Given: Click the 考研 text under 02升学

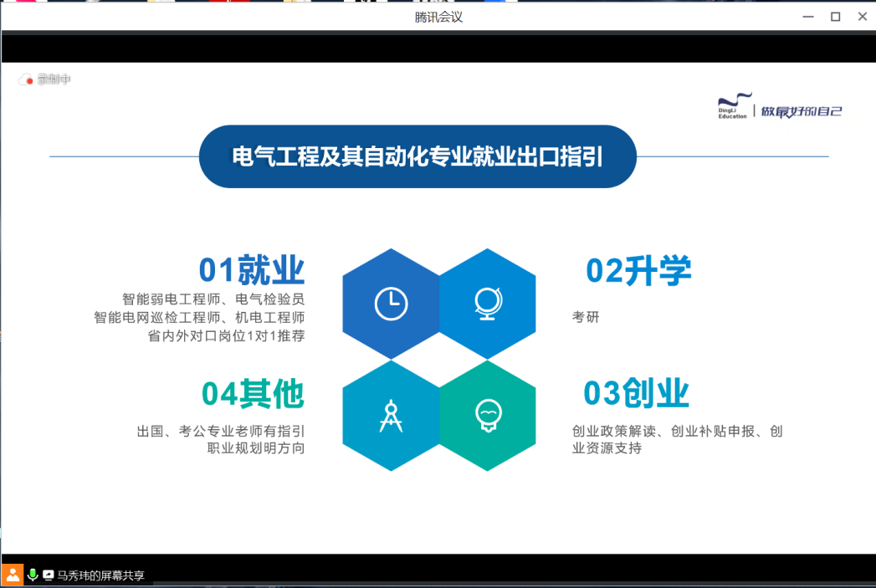Looking at the screenshot, I should 586,317.
